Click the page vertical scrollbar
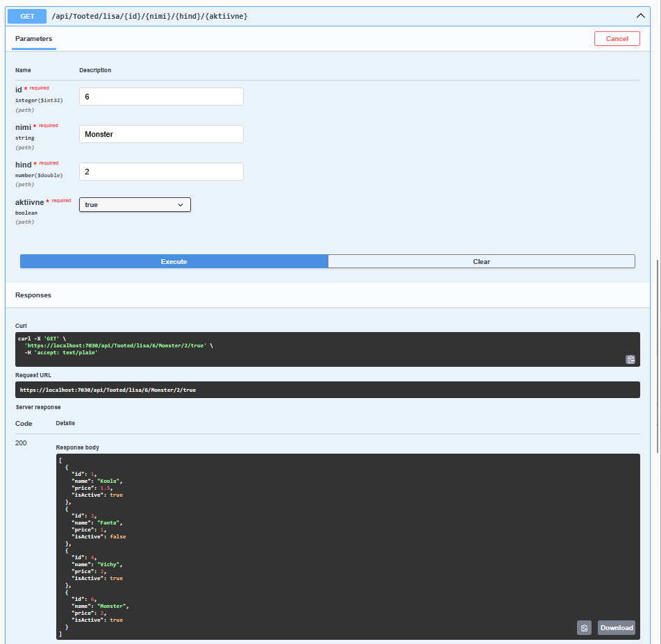The height and width of the screenshot is (644, 661). 658,356
